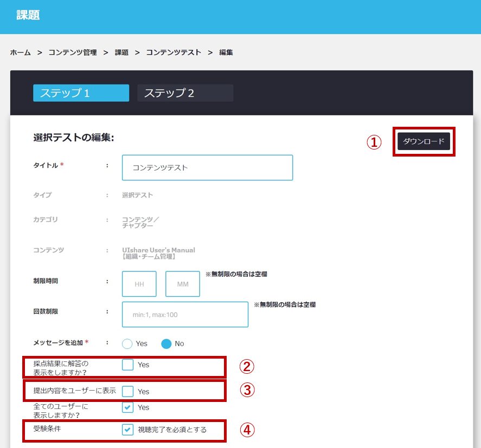This screenshot has width=481, height=448.
Task: Navigate to 課題 in the breadcrumb
Action: (x=121, y=53)
